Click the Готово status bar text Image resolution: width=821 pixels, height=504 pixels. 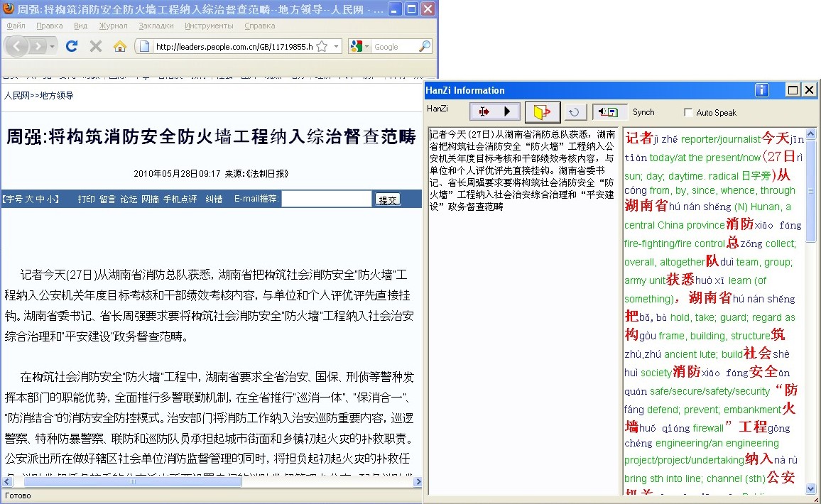(18, 495)
